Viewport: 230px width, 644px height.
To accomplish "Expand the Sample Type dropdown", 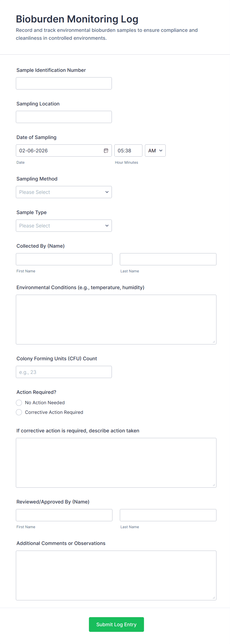I will [64, 225].
